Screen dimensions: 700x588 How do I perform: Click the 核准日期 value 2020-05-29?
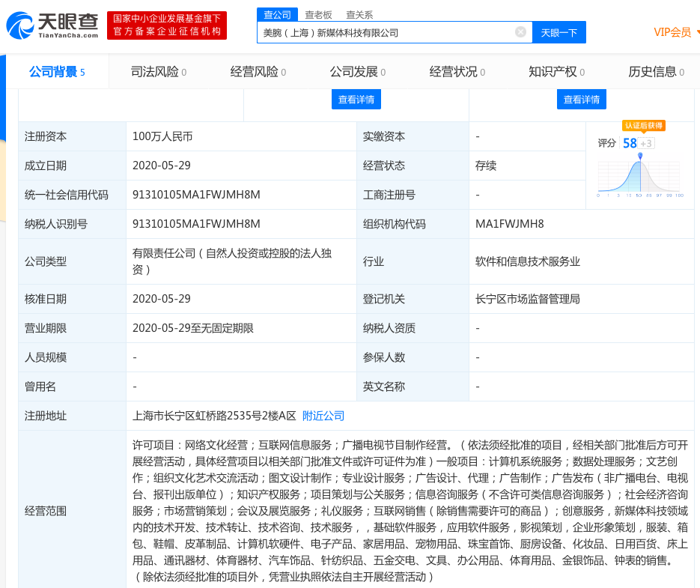click(162, 298)
